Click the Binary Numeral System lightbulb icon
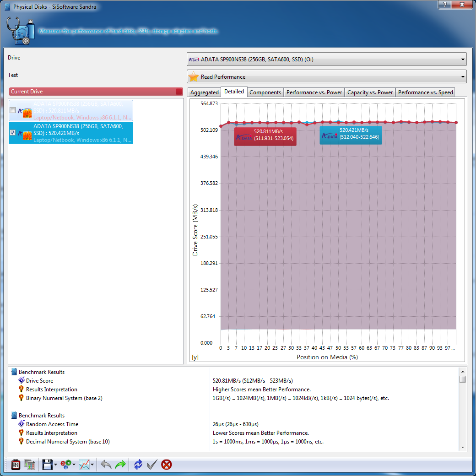This screenshot has height=476, width=476. [x=21, y=398]
